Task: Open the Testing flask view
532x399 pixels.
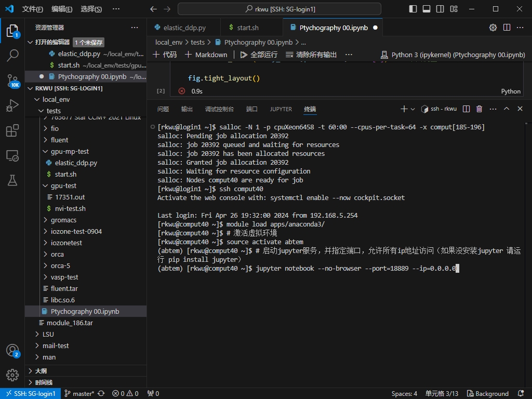Action: [12, 180]
